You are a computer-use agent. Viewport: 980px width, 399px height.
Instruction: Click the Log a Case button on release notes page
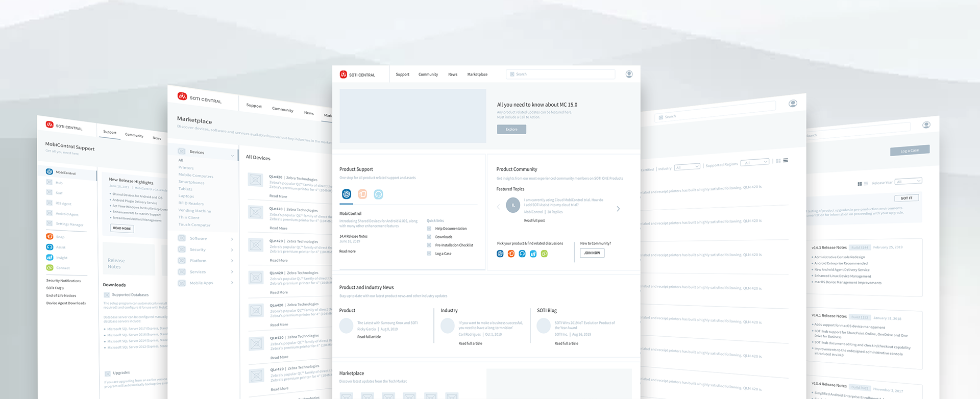[x=910, y=151]
